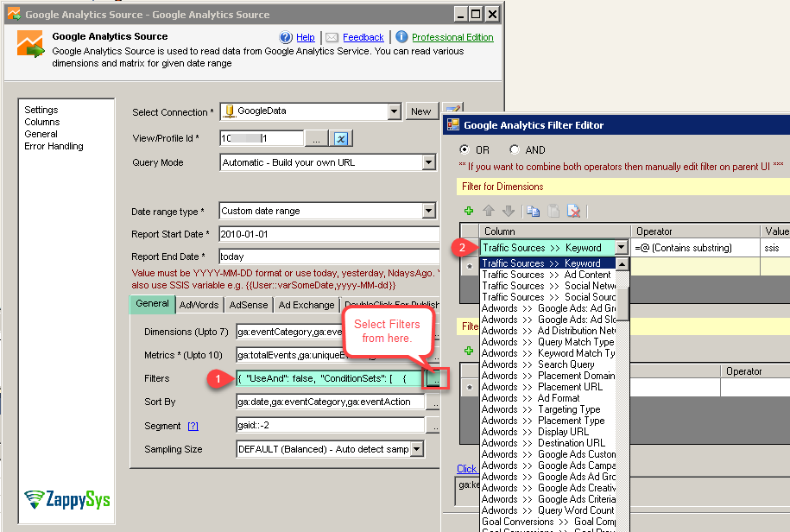Image resolution: width=790 pixels, height=532 pixels.
Task: Open the Select Connection dropdown
Action: 395,111
